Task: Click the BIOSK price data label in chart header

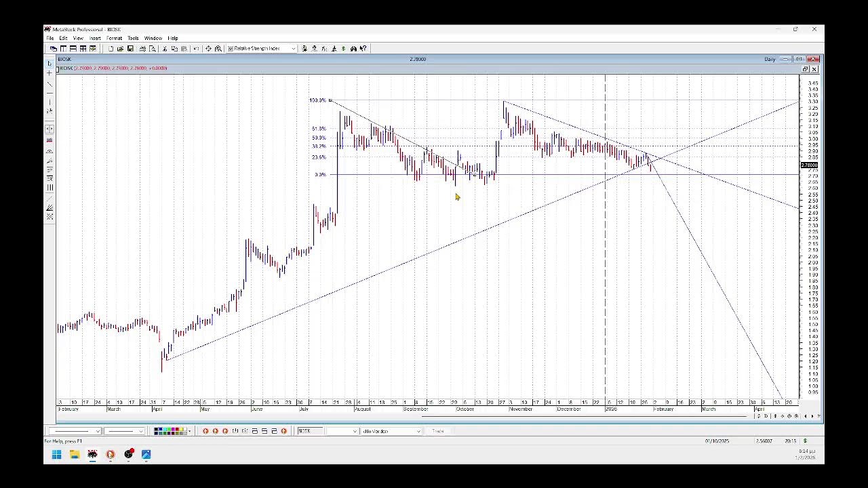Action: point(114,68)
